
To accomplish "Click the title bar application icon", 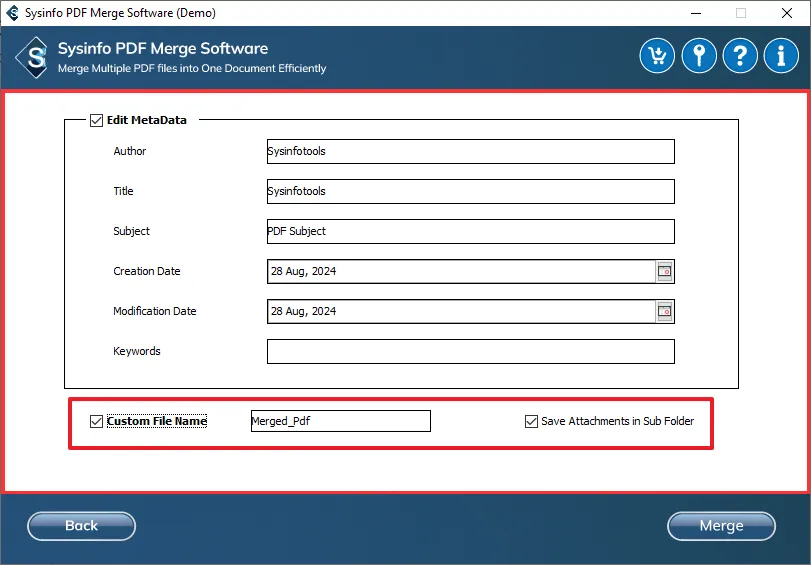I will point(13,13).
